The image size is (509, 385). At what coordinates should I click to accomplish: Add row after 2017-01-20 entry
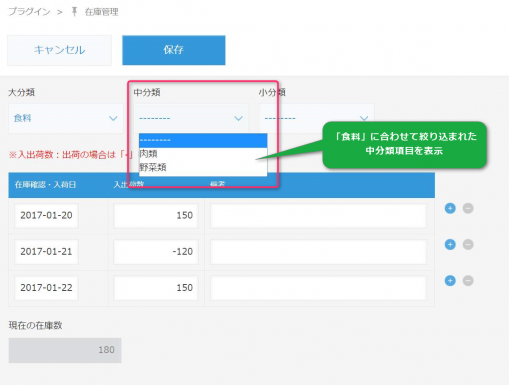[x=450, y=208]
